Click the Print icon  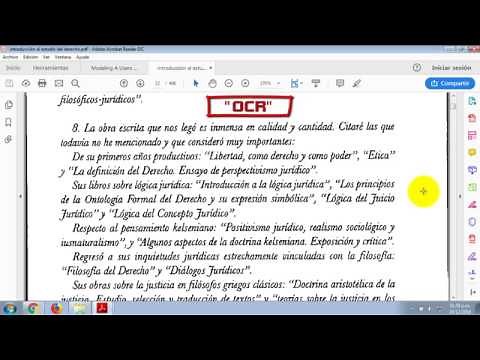pos(42,83)
